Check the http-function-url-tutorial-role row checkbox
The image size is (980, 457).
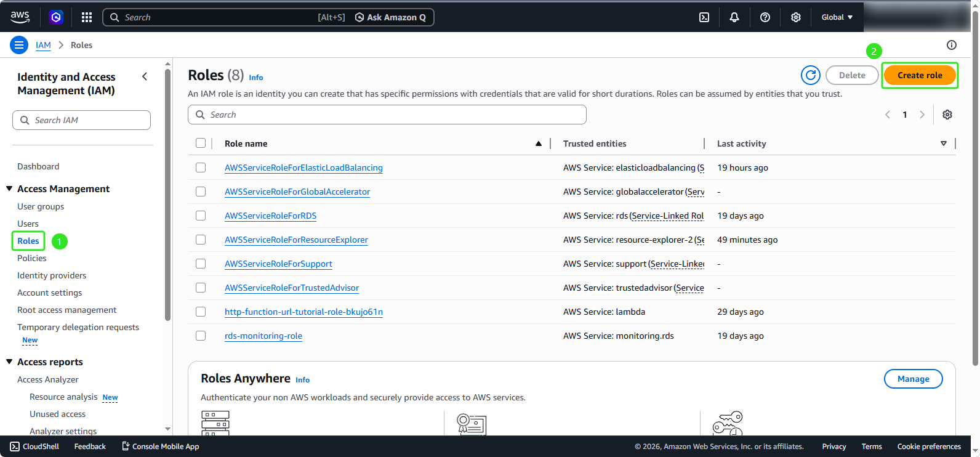(201, 312)
